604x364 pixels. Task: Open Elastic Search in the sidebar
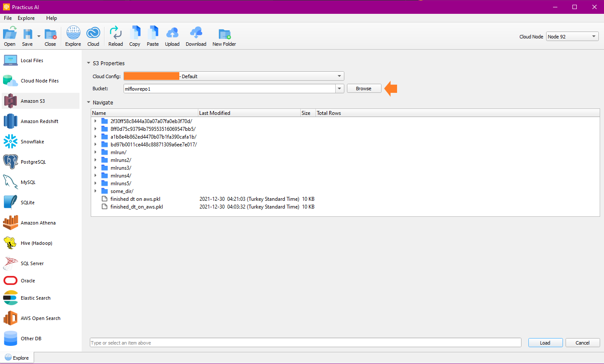pos(35,298)
